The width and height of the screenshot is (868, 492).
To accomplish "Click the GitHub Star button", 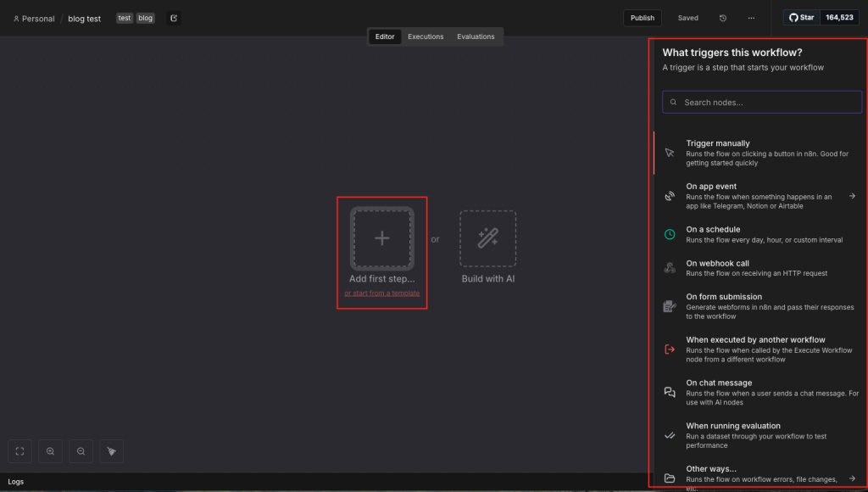I will pos(800,18).
